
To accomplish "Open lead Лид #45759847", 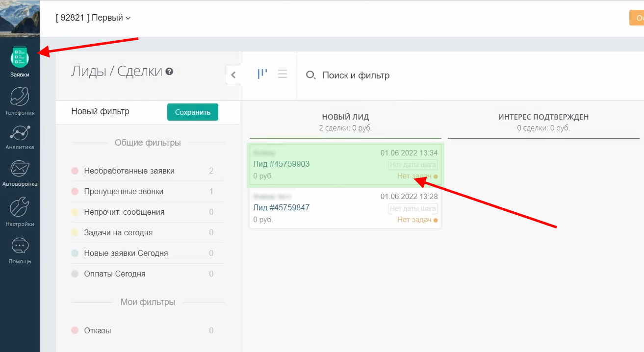I will click(x=282, y=208).
